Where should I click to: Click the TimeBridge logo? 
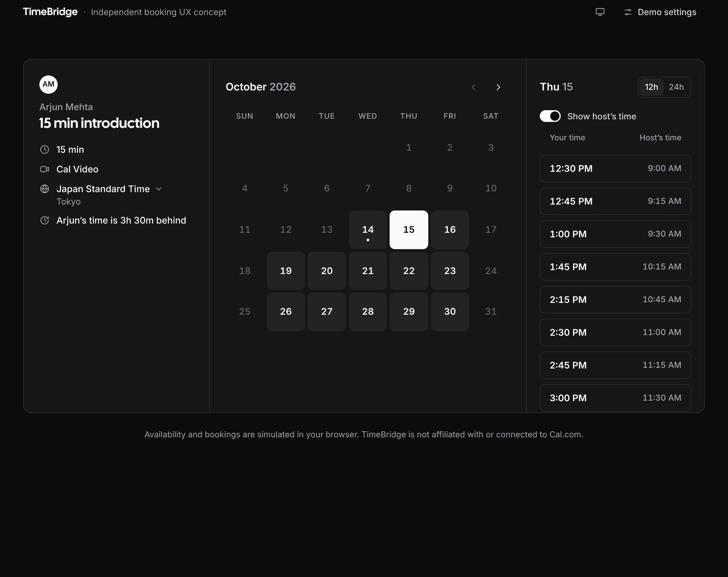(50, 12)
